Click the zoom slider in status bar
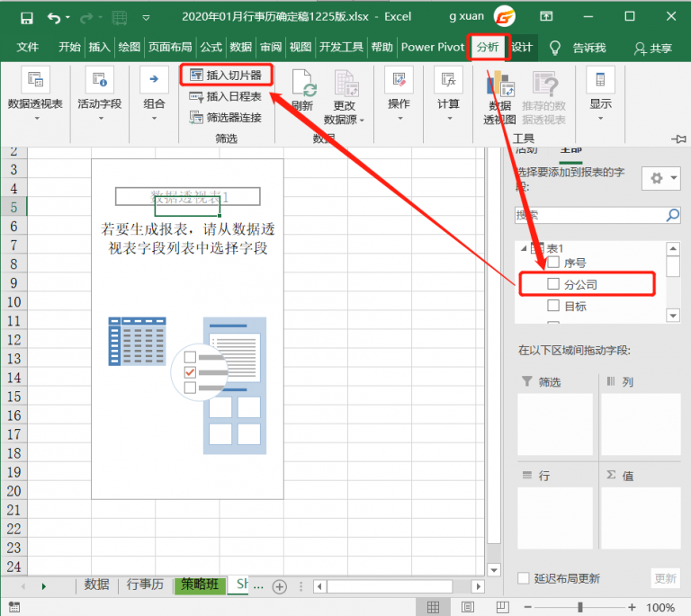The image size is (691, 616). point(580,607)
